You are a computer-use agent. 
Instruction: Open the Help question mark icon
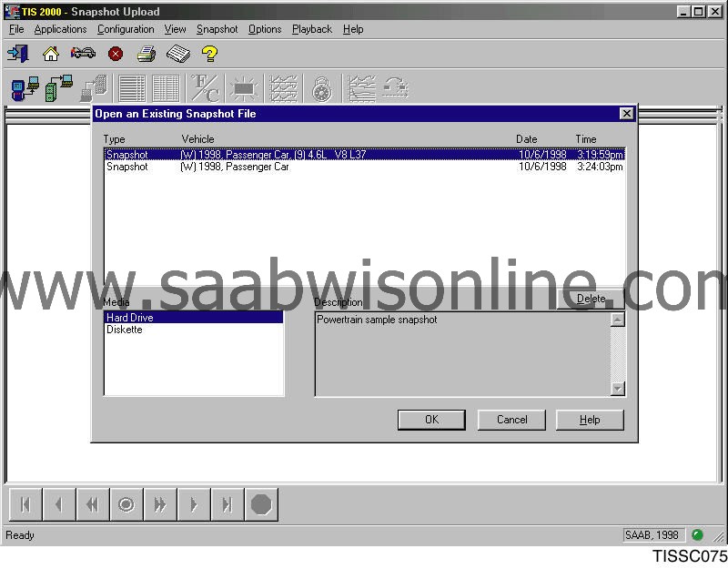click(x=209, y=54)
